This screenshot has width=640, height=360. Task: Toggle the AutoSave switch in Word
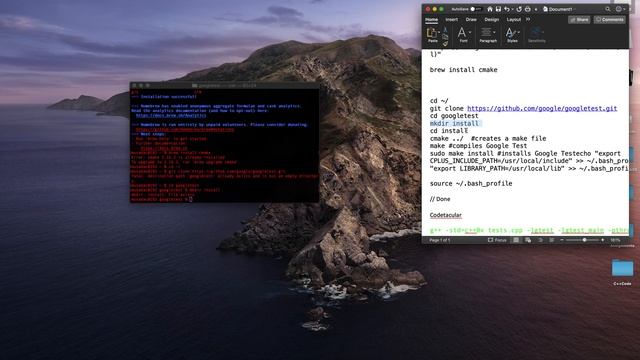[476, 9]
